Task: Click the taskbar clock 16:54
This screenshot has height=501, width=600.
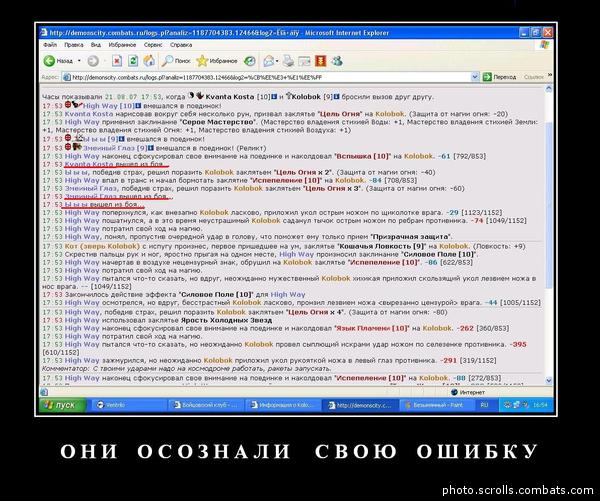Action: pos(541,405)
